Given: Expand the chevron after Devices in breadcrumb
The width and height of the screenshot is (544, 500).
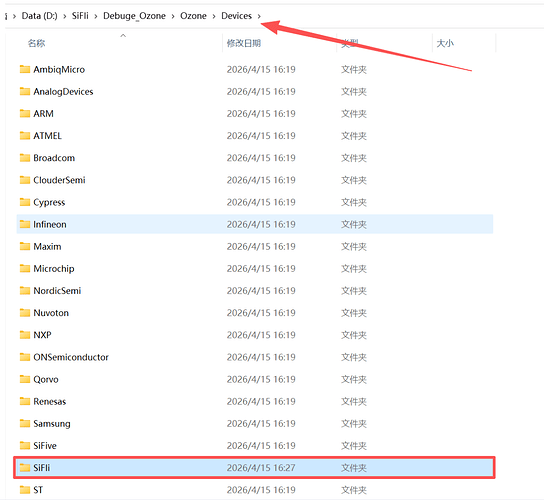Looking at the screenshot, I should [x=259, y=16].
